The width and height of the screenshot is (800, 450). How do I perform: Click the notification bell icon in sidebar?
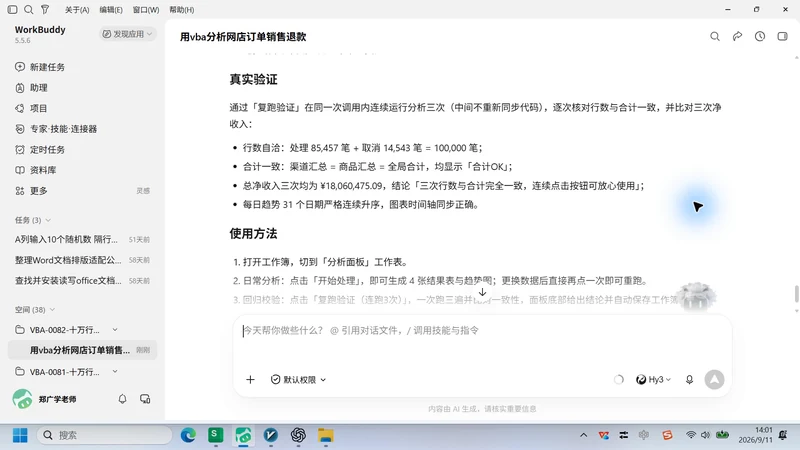tap(122, 399)
